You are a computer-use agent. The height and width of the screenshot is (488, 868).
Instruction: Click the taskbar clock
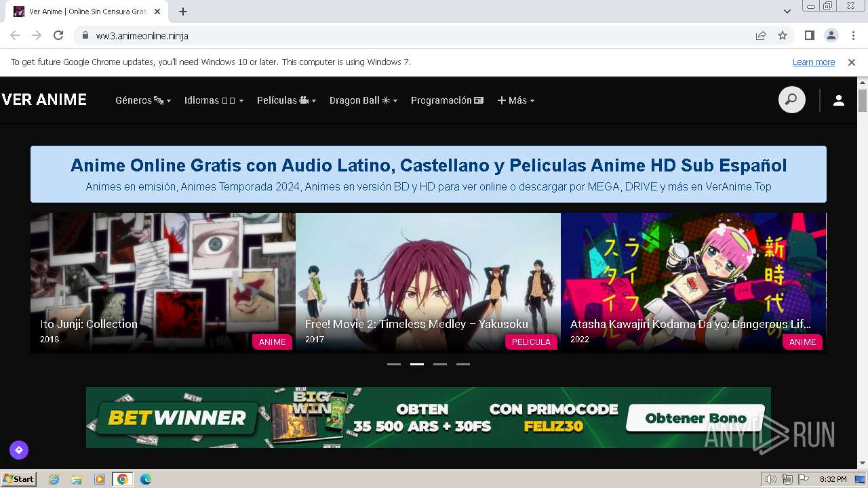point(833,479)
